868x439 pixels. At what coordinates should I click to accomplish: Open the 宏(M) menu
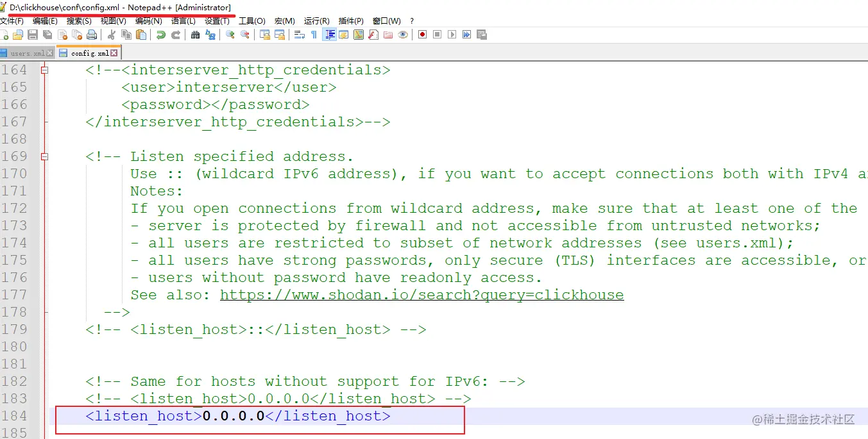[285, 21]
